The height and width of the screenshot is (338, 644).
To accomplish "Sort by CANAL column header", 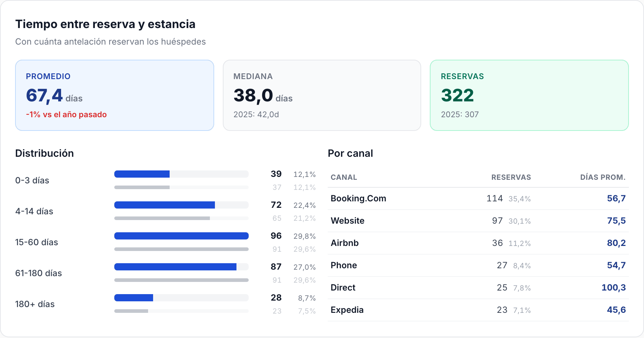I will coord(344,177).
